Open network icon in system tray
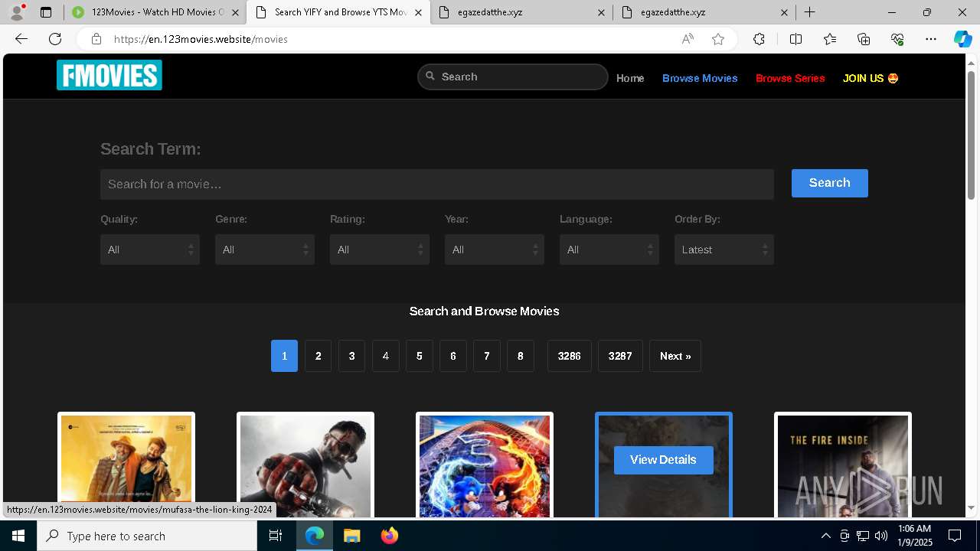 [x=863, y=536]
